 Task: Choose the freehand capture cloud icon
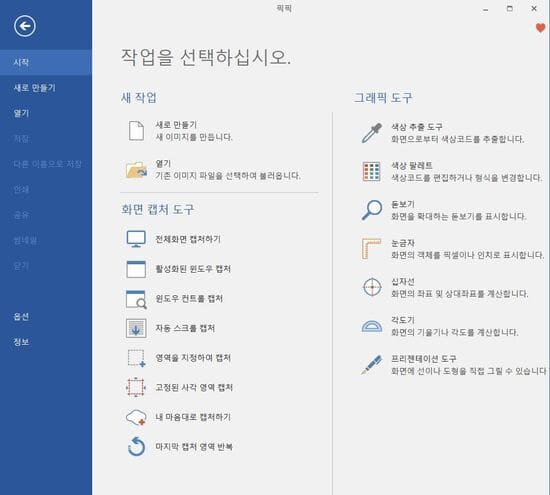(136, 417)
